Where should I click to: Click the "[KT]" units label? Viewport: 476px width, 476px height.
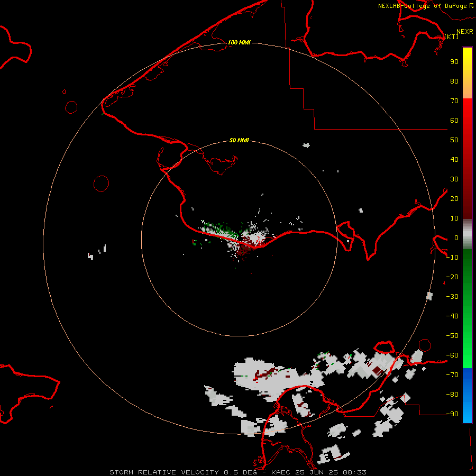click(x=452, y=36)
